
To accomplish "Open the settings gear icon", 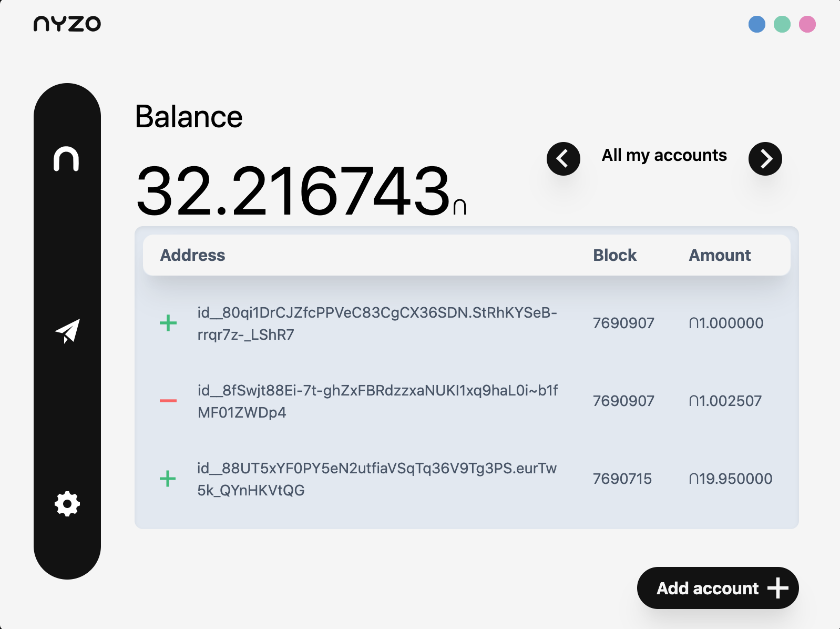I will (x=67, y=504).
